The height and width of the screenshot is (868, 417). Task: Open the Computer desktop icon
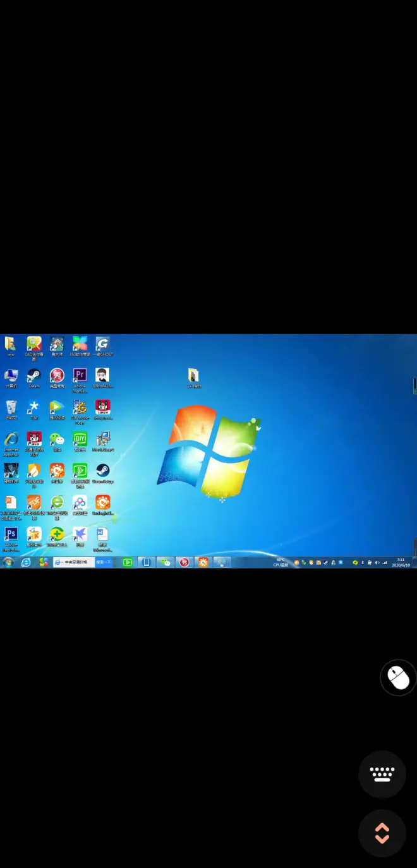point(11,377)
